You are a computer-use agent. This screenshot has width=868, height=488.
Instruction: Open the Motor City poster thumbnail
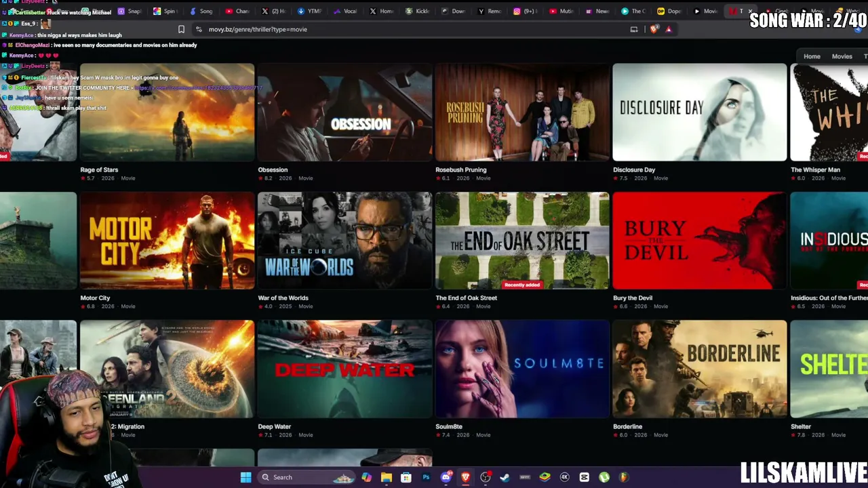click(167, 241)
